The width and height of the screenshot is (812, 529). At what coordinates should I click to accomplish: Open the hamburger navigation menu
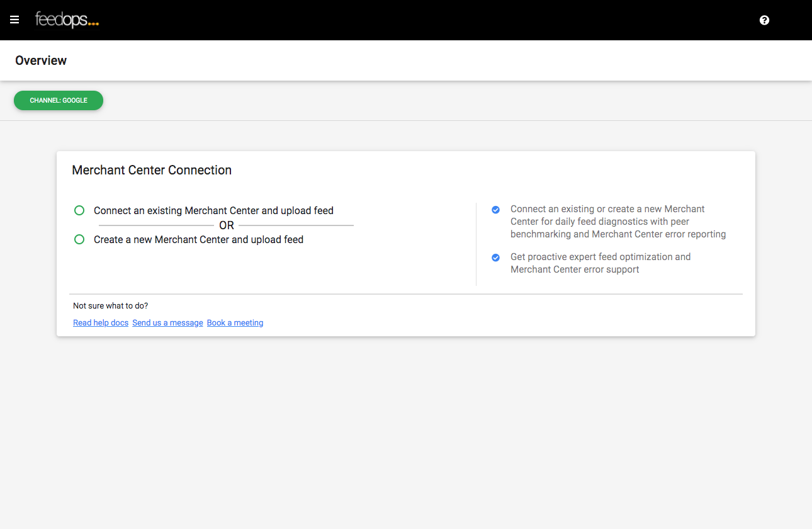(x=14, y=20)
